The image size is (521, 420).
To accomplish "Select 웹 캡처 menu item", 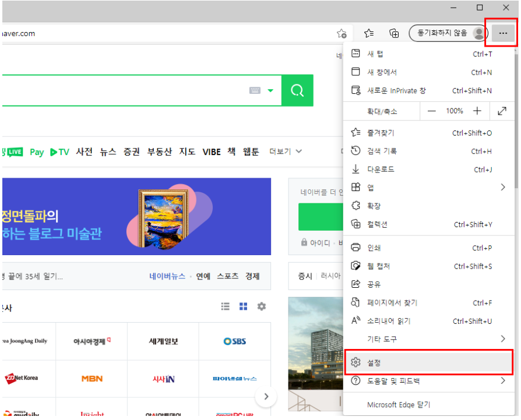I will 428,266.
